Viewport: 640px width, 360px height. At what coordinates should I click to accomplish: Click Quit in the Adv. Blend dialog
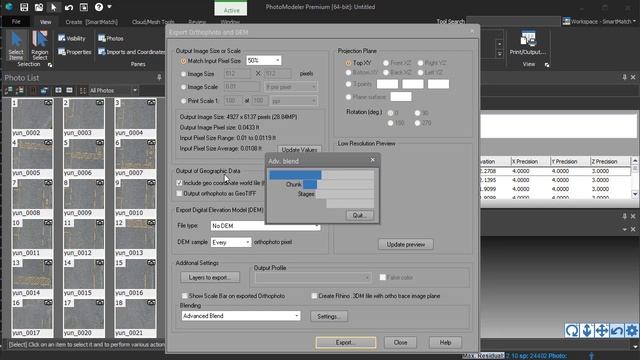359,215
